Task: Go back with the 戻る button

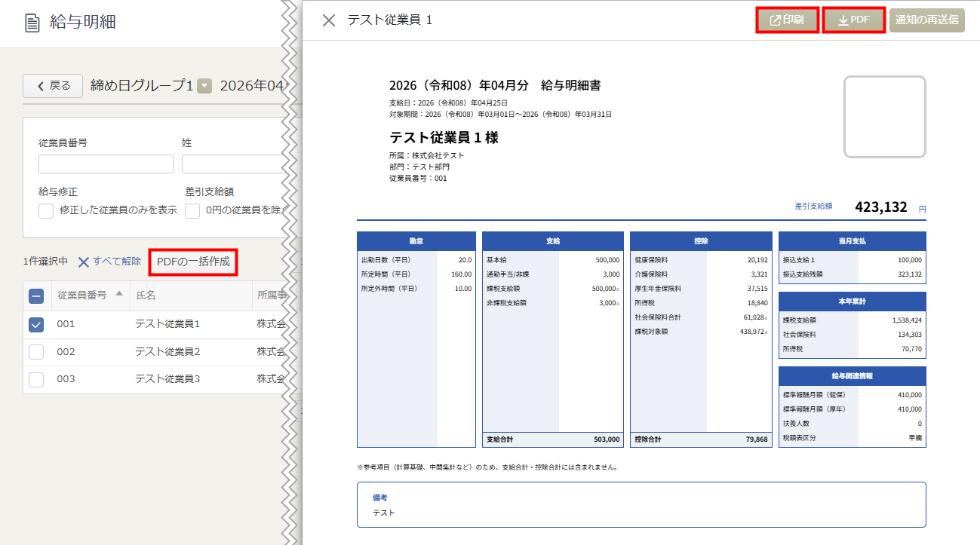Action: (53, 86)
